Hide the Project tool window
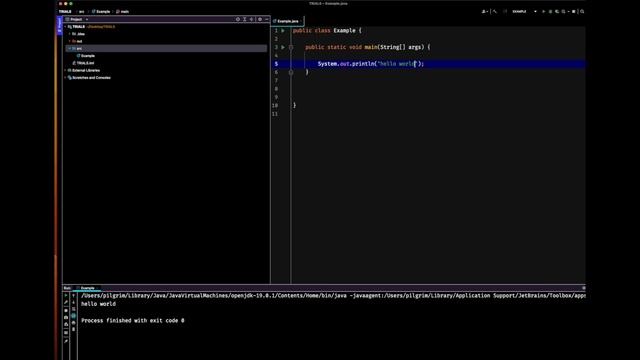The height and width of the screenshot is (360, 640). 267,19
